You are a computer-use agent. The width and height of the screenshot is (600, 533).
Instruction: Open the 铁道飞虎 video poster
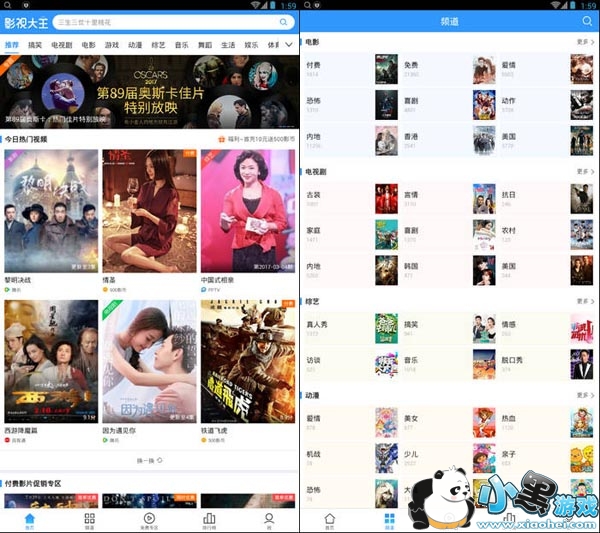point(248,362)
